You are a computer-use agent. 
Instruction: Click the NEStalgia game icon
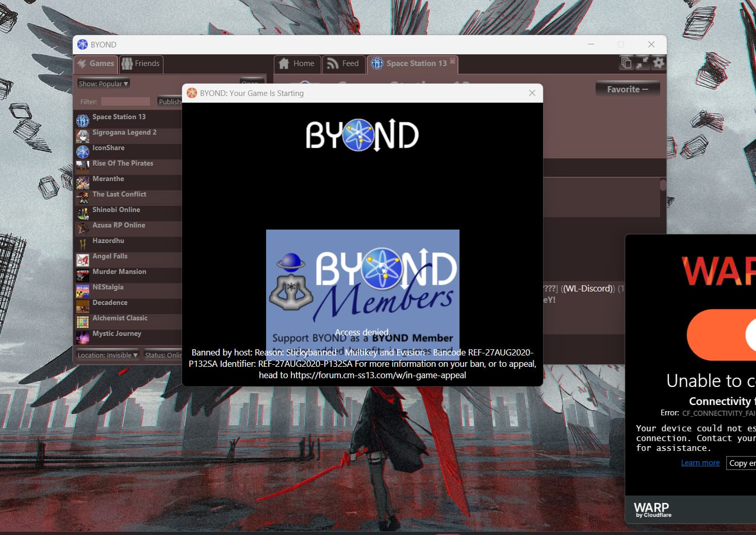(x=83, y=291)
